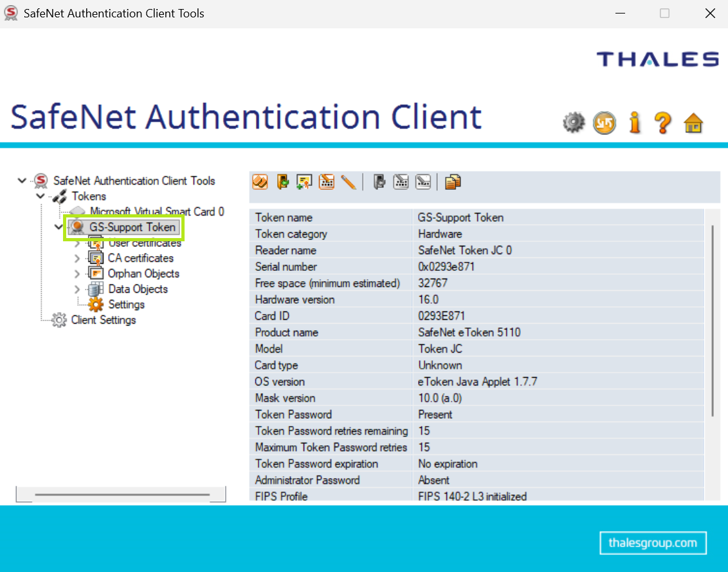This screenshot has width=728, height=572.
Task: Click the 'Token name' row label
Action: tap(283, 217)
